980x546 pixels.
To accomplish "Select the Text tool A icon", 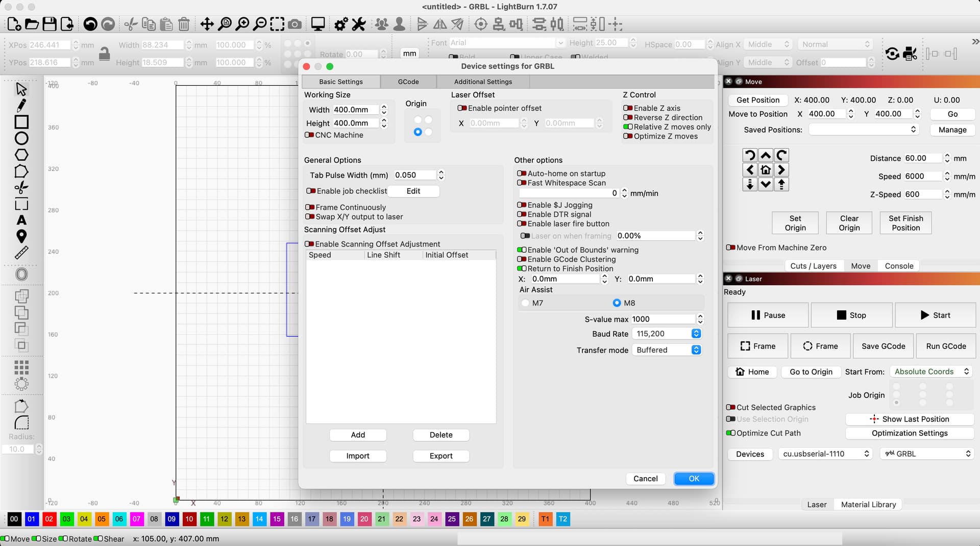I will pyautogui.click(x=21, y=220).
